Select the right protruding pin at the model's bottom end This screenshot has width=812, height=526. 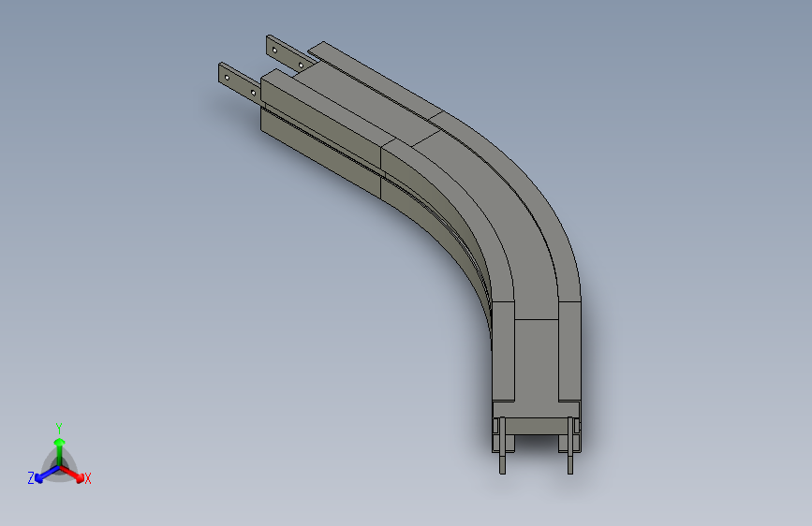(570, 446)
